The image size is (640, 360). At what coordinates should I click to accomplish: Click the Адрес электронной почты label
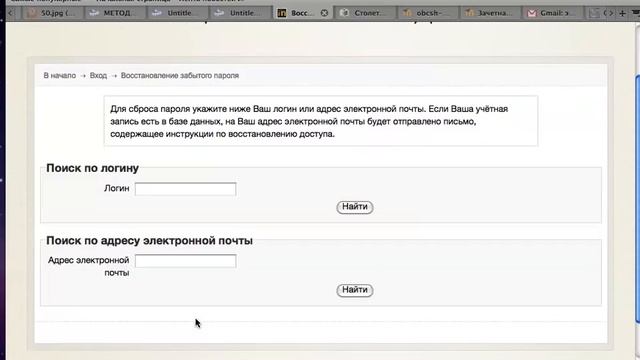[89, 266]
